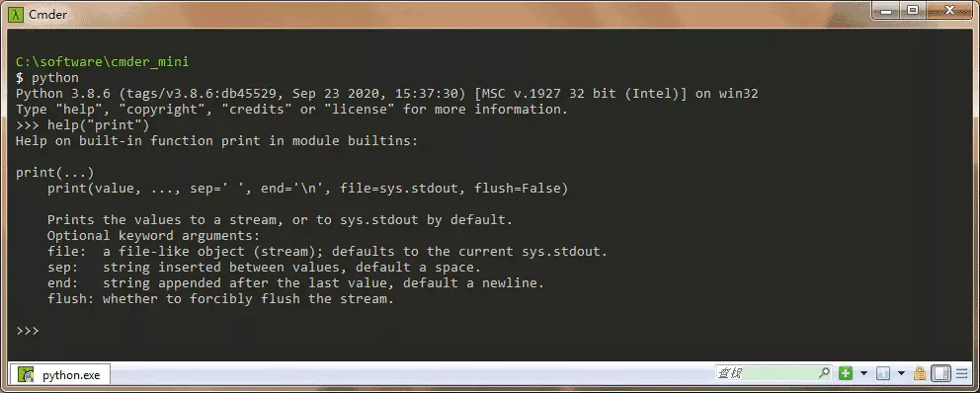This screenshot has width=980, height=393.
Task: Open the hamburger settings menu
Action: 962,373
